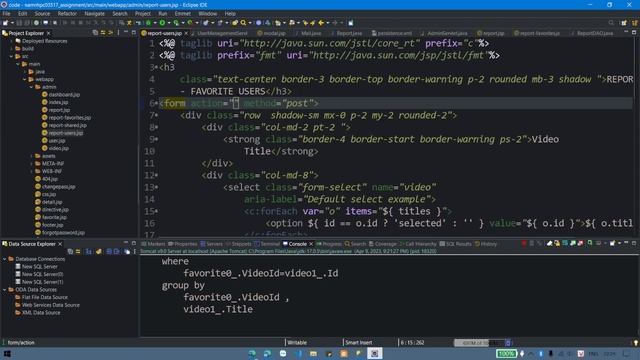Click 'group by' text in the Console output
This screenshot has width=640, height=360.
click(x=183, y=285)
